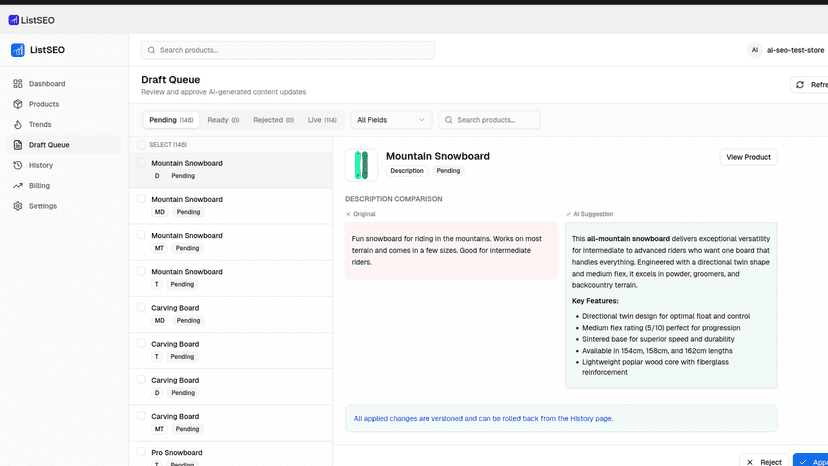
Task: Click the View Product button
Action: click(x=748, y=157)
